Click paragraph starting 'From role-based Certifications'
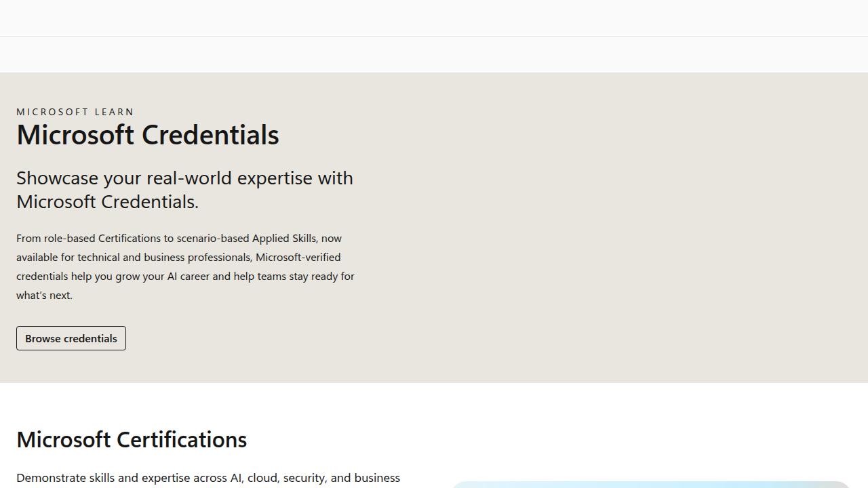The image size is (868, 488). (x=186, y=266)
